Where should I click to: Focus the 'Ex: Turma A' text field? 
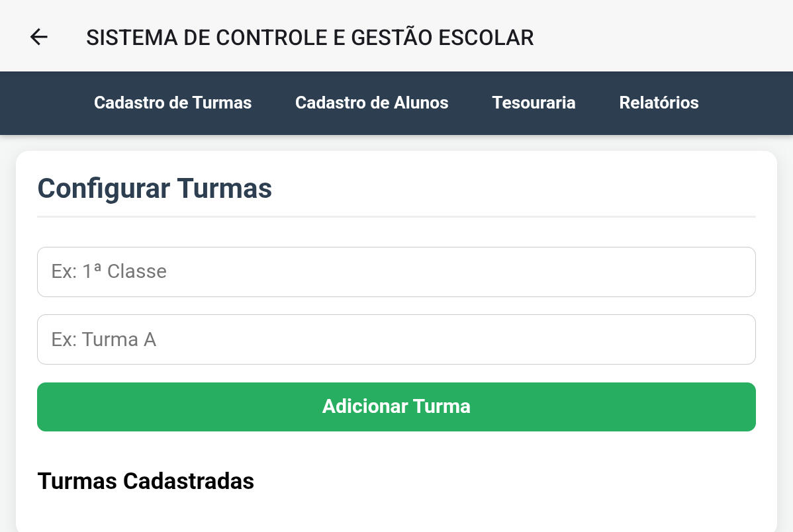pos(396,339)
